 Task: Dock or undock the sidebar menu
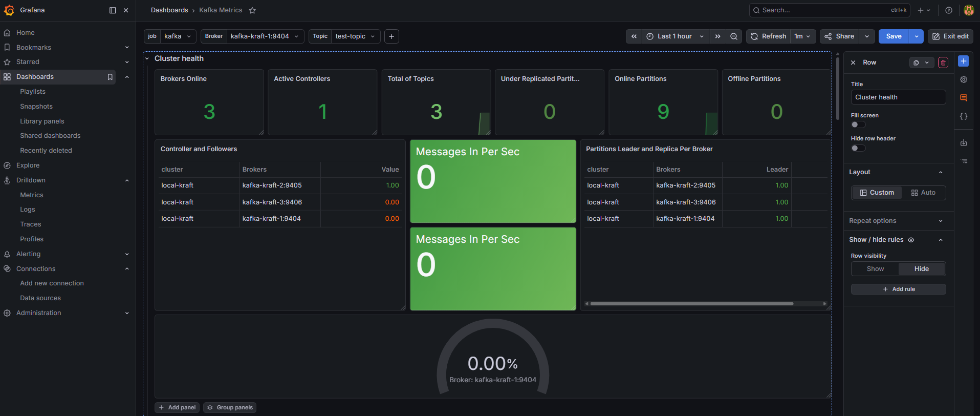(113, 10)
